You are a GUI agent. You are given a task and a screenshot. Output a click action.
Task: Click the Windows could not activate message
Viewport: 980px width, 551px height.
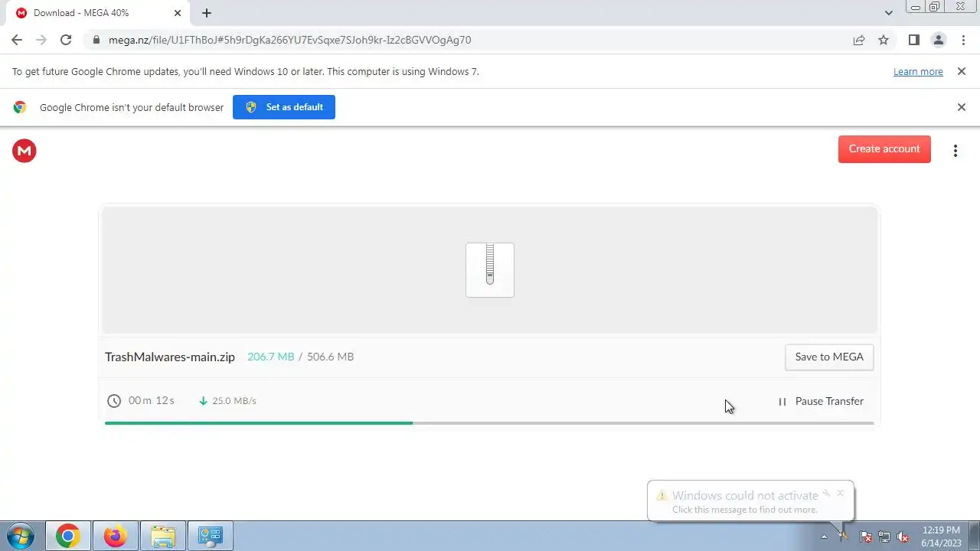pos(745,495)
